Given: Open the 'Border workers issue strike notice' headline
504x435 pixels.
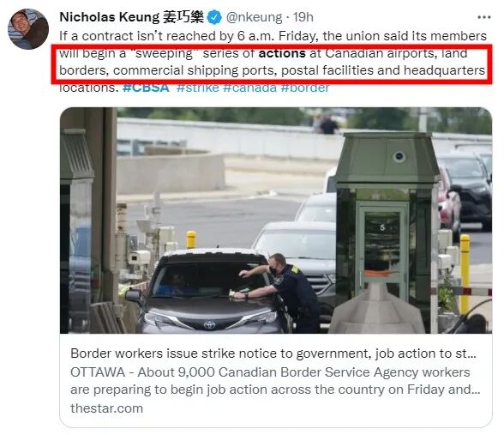Looking at the screenshot, I should (273, 353).
